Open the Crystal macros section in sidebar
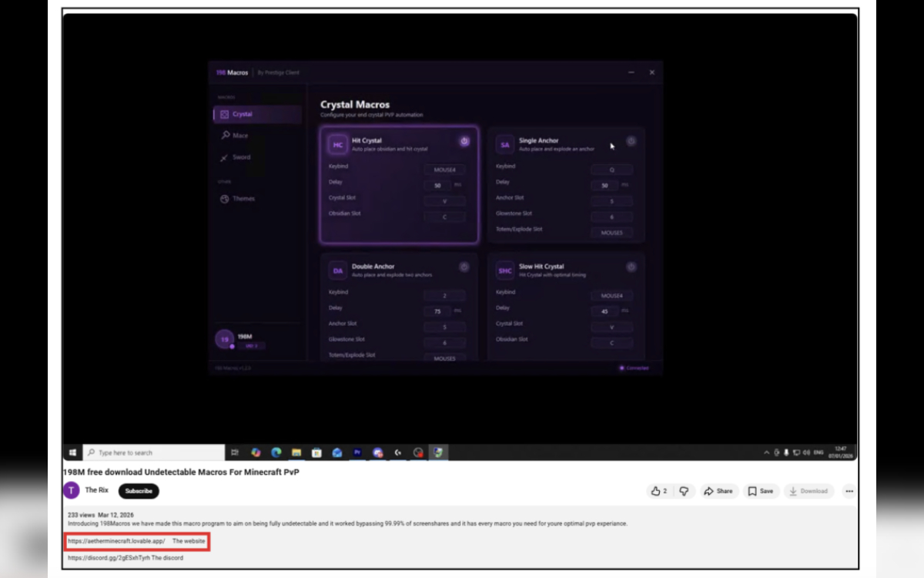924x578 pixels. coord(257,114)
